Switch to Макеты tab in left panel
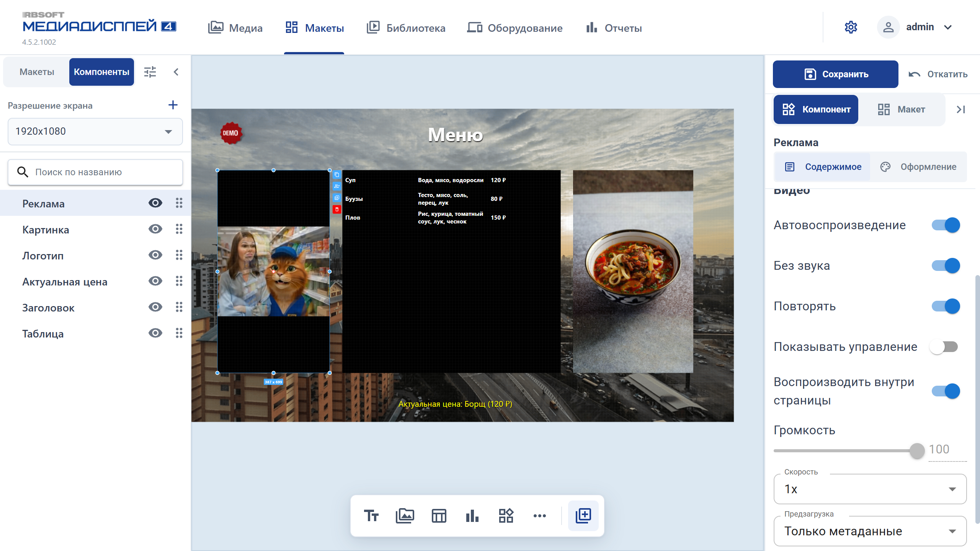 pos(37,72)
